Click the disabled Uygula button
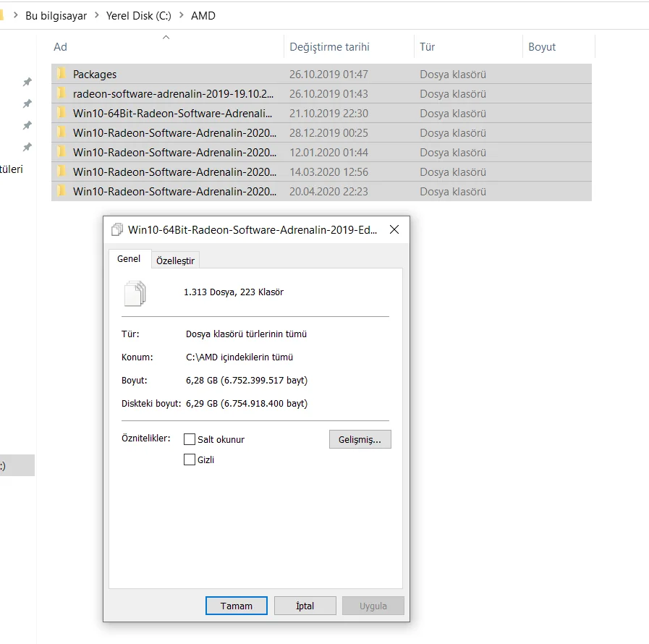The image size is (649, 644). coord(373,606)
